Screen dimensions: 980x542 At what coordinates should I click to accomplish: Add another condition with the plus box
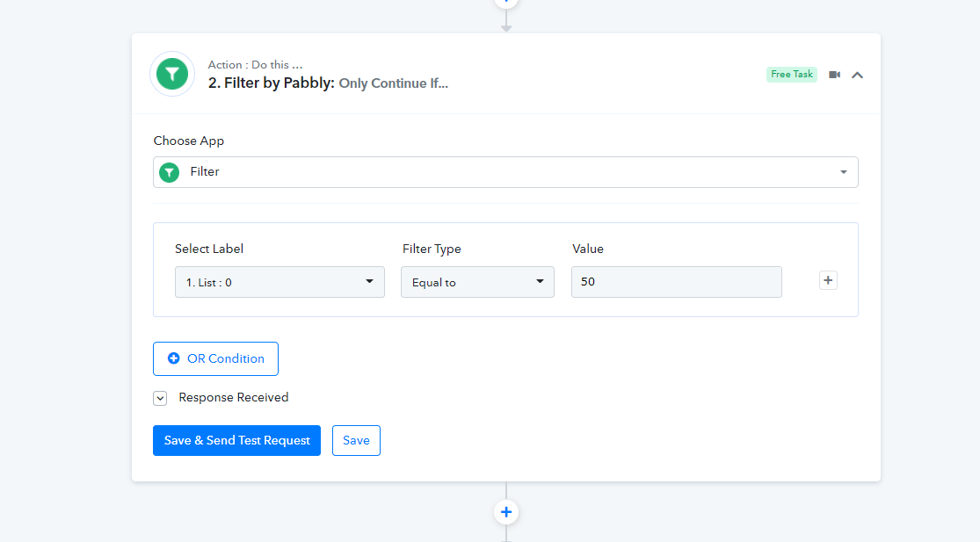pos(828,280)
